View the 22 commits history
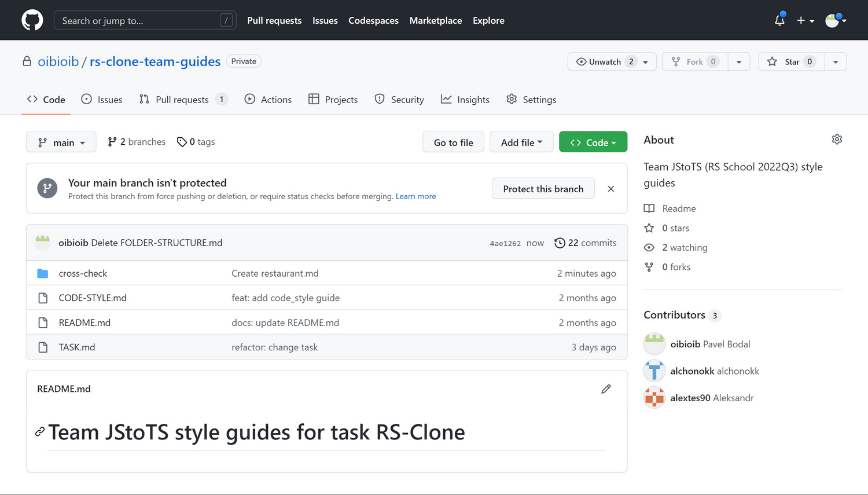This screenshot has width=868, height=495. pos(586,243)
